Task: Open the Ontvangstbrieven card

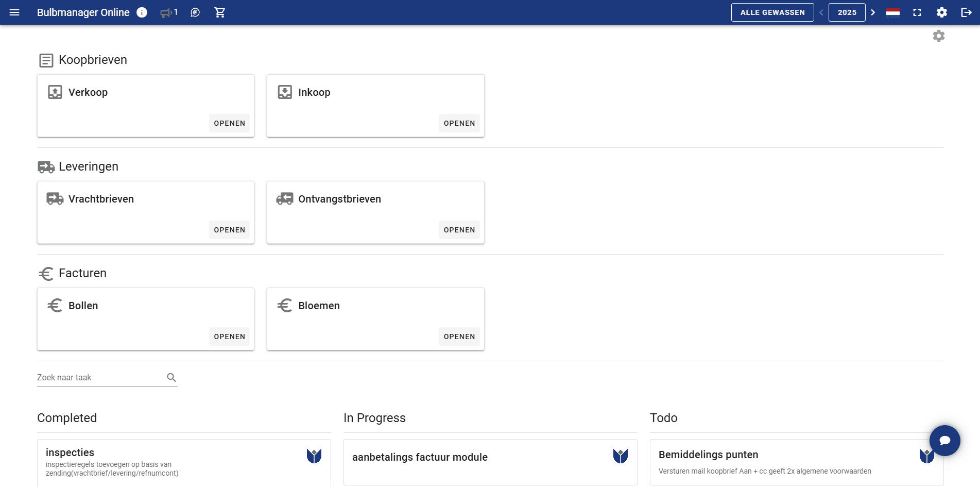Action: tap(459, 230)
